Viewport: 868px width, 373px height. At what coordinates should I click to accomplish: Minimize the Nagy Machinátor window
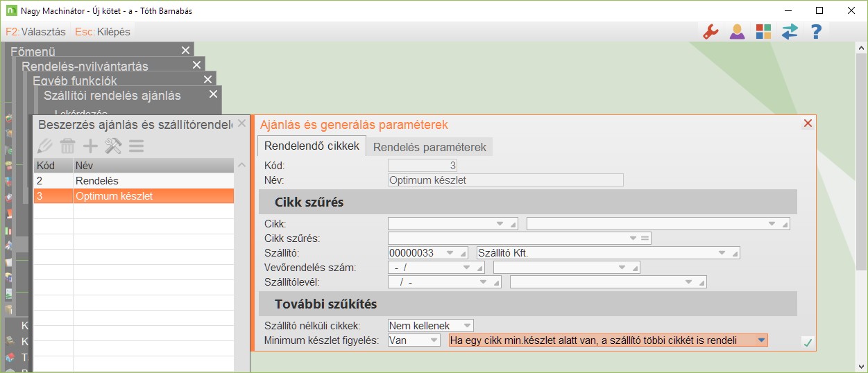pyautogui.click(x=788, y=10)
